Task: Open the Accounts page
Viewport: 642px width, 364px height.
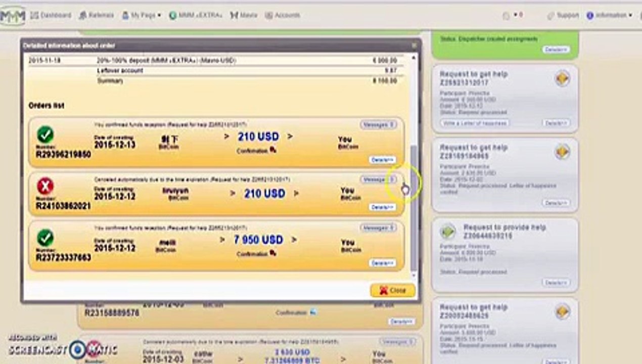Action: tap(282, 16)
